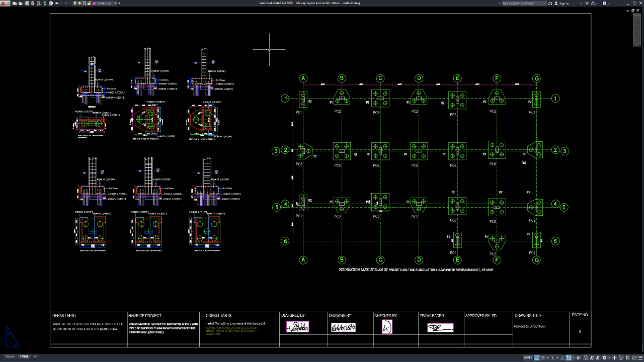Click Add scales automatically annotation icon

point(598,358)
